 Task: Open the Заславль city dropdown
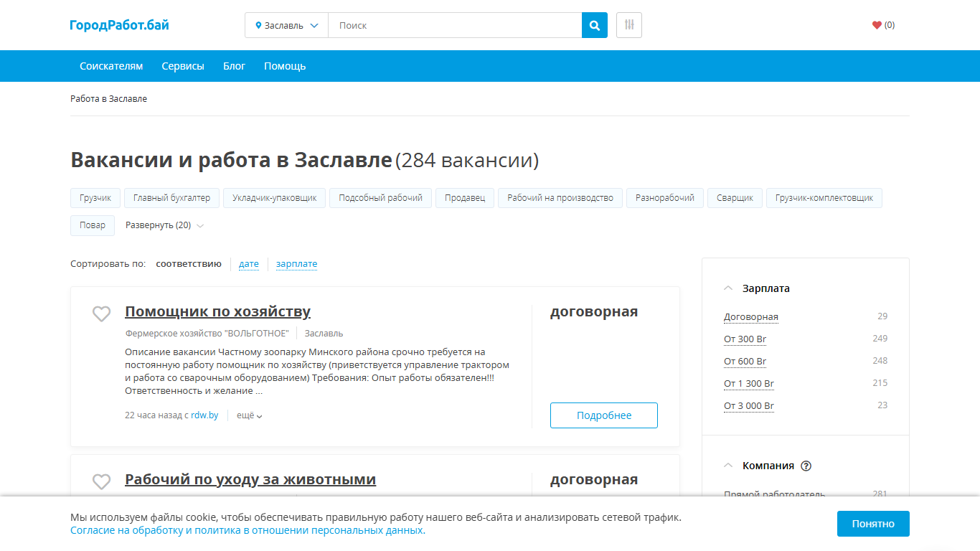pyautogui.click(x=287, y=25)
